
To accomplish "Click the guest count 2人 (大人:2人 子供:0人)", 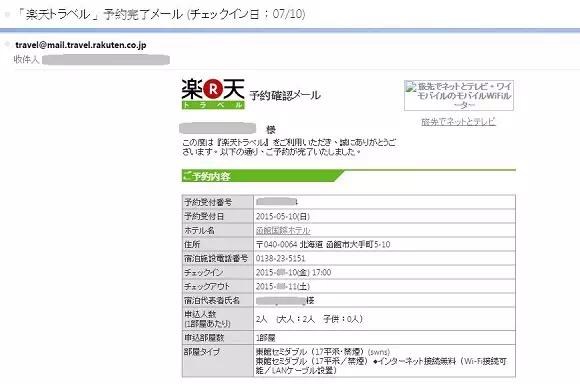I will click(309, 319).
